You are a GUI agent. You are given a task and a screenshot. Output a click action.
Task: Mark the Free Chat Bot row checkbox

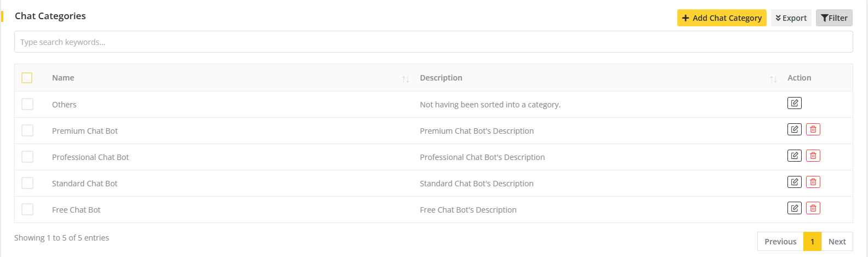click(27, 209)
